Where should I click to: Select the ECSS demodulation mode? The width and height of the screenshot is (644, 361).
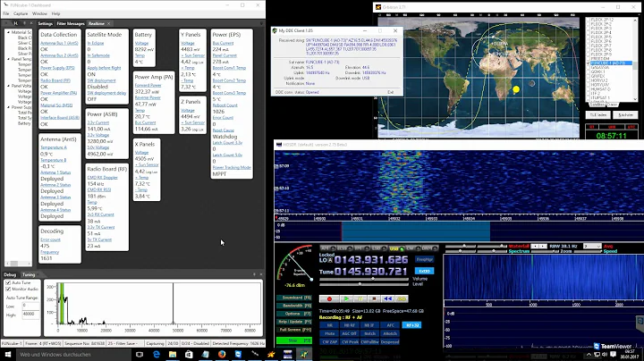344,248
